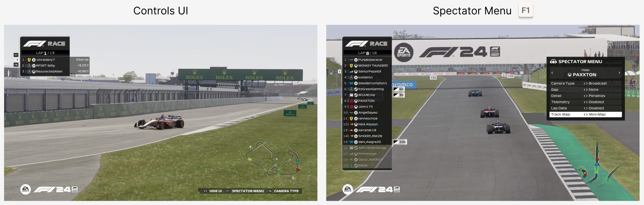Click the up-down arrows between F7 and F8
The image size is (644, 205).
(x=17, y=60)
